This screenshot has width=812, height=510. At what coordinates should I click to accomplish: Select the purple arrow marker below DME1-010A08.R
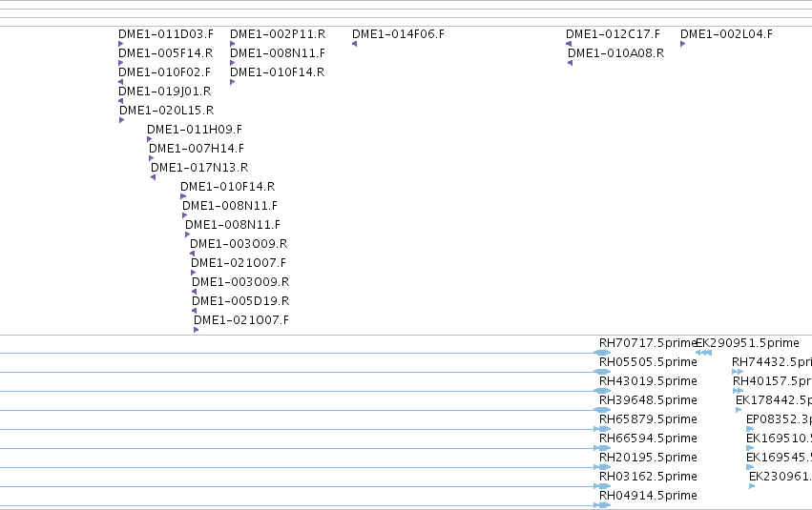click(571, 63)
